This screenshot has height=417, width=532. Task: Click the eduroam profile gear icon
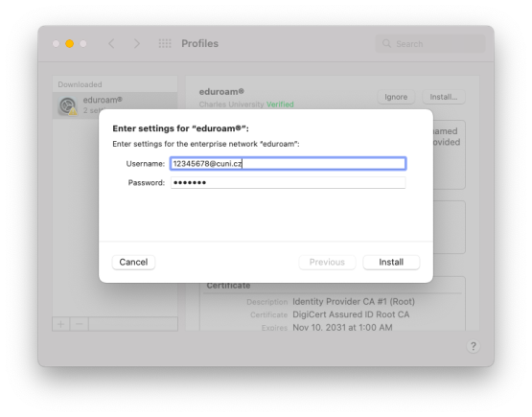click(x=67, y=105)
